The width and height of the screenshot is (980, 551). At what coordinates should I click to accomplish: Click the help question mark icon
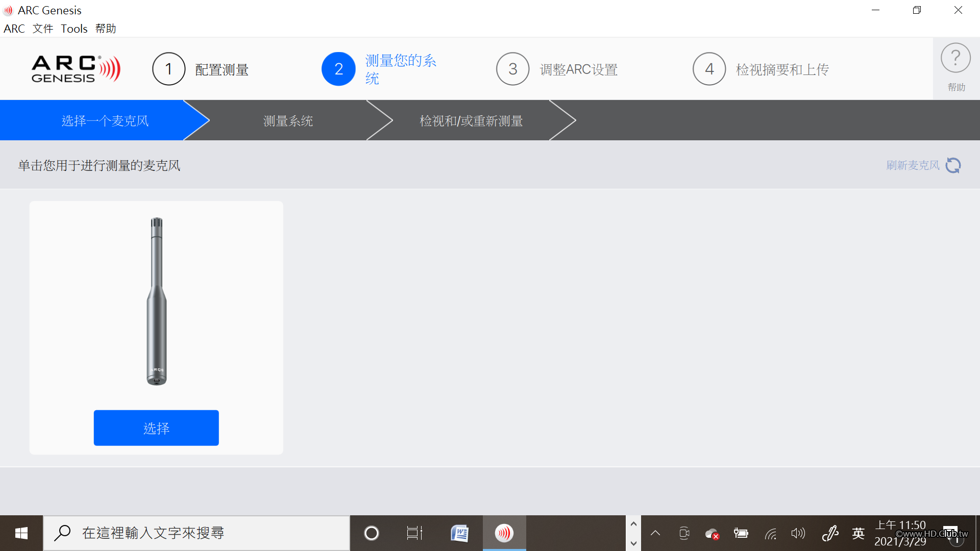click(x=955, y=59)
